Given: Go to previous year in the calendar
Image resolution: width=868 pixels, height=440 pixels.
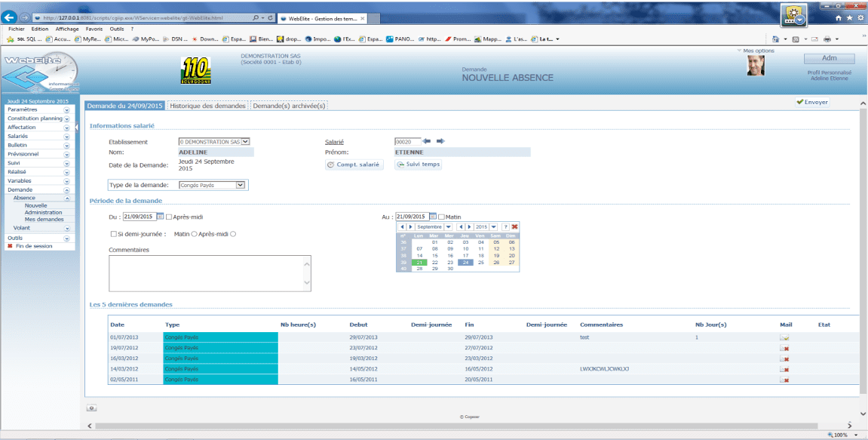Looking at the screenshot, I should click(460, 226).
